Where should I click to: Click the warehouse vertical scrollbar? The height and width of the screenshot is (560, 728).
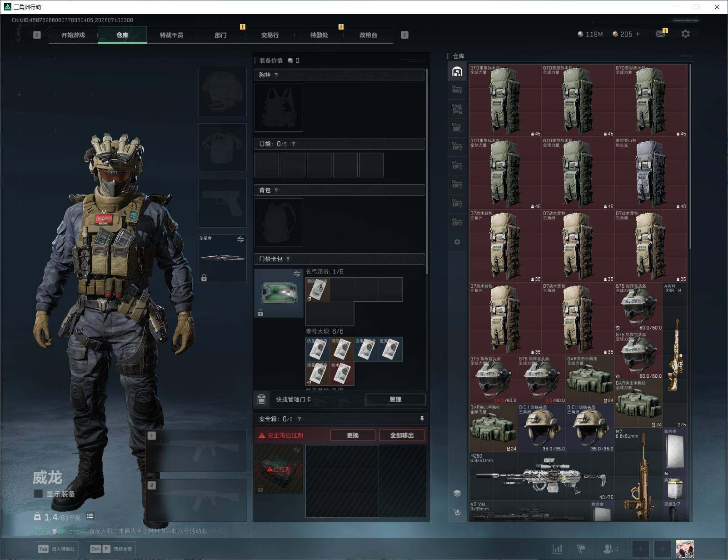tap(690, 155)
